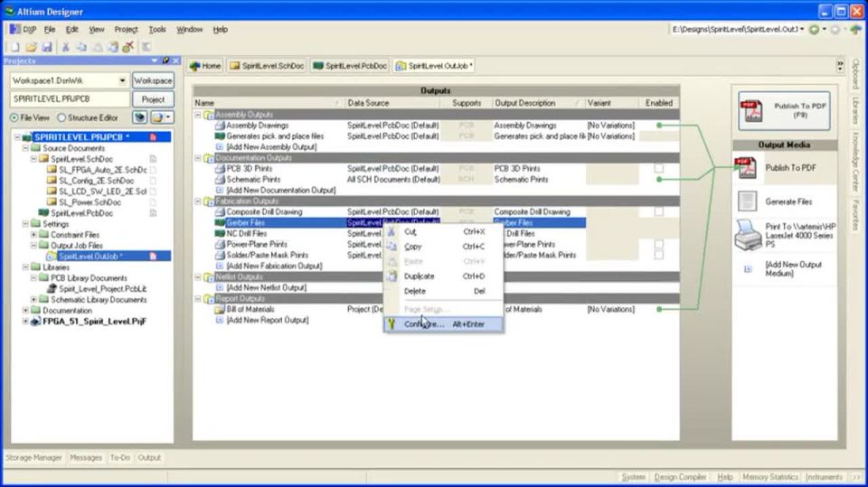Screen dimensions: 868x487
Task: Click the Duplicate icon in context menu
Action: (x=392, y=276)
